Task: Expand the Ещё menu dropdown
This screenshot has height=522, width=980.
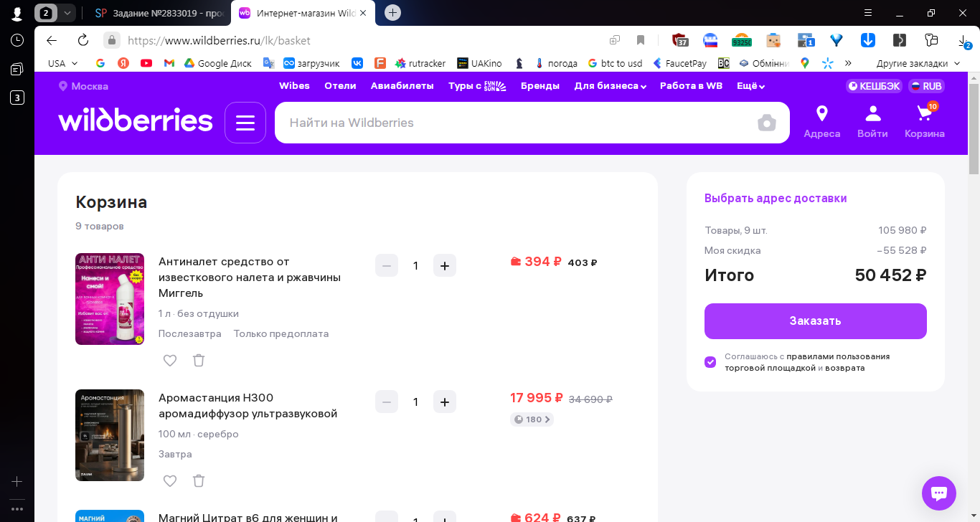Action: point(750,86)
